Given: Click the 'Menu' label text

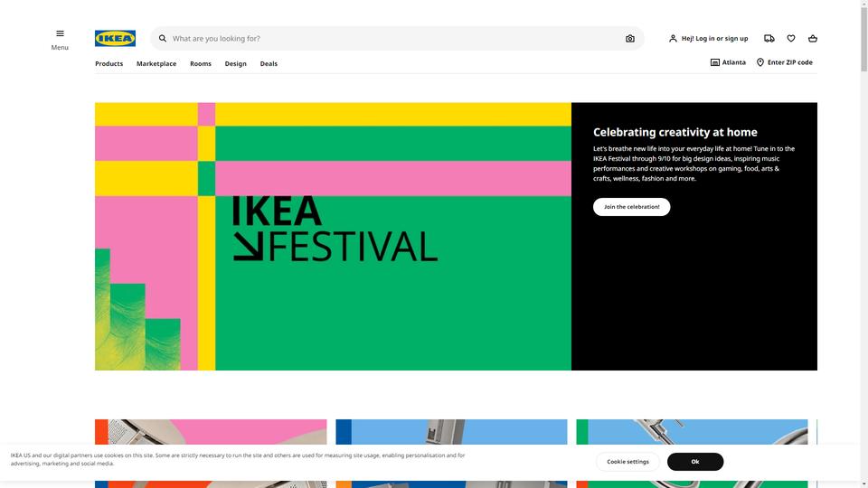Looking at the screenshot, I should (x=60, y=48).
